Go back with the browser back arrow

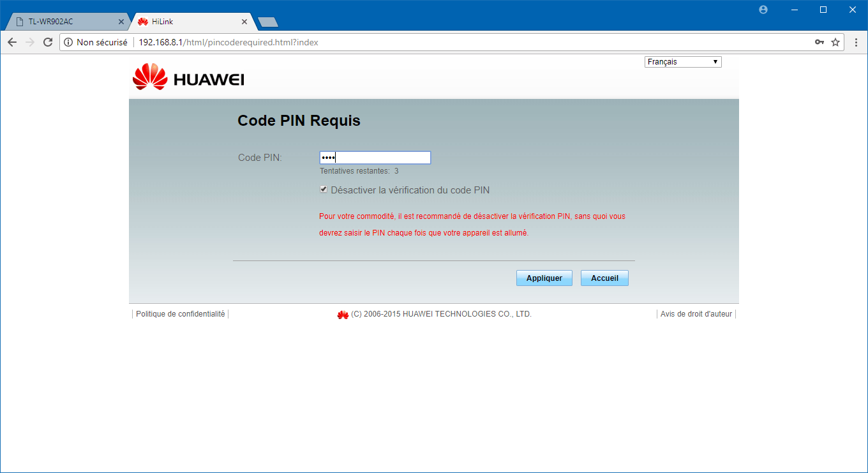click(12, 42)
